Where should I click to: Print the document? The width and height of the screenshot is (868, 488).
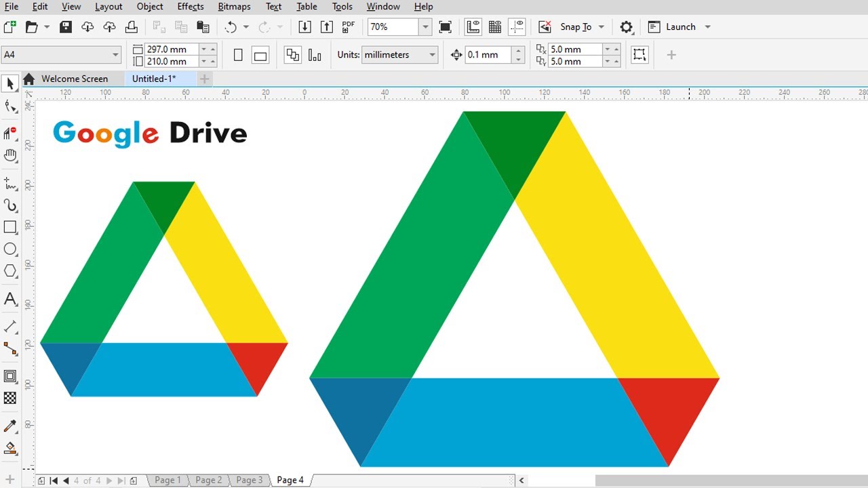(x=132, y=27)
